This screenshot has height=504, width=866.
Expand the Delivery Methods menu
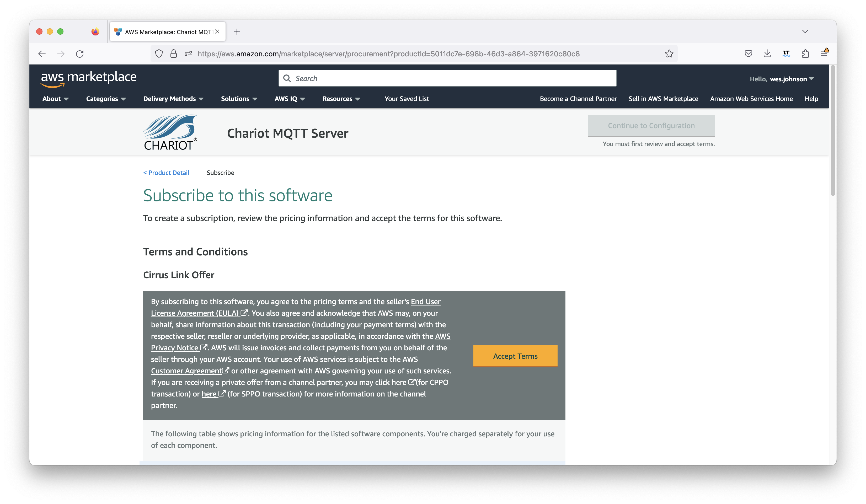point(173,99)
